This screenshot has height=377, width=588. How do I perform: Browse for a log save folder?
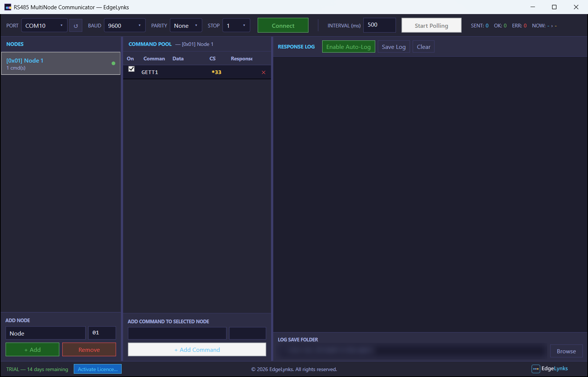coord(566,351)
